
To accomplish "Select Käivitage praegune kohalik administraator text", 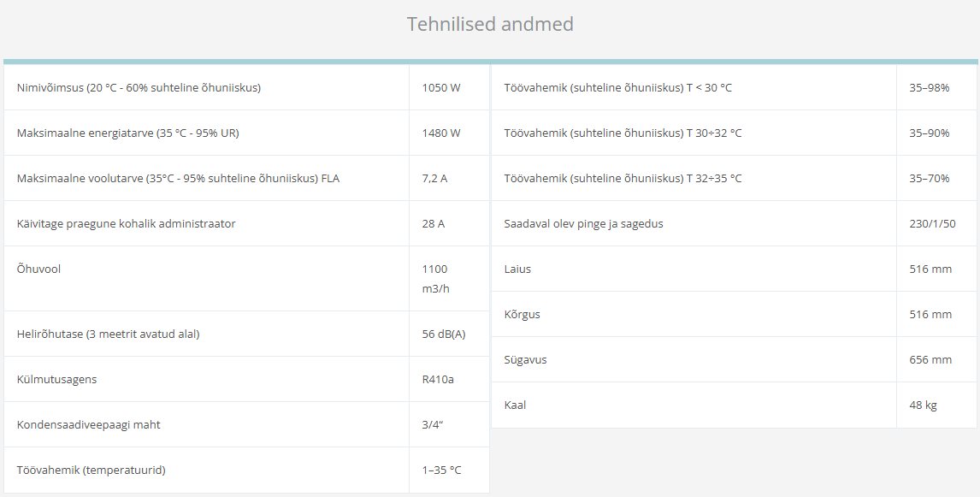I will [127, 224].
